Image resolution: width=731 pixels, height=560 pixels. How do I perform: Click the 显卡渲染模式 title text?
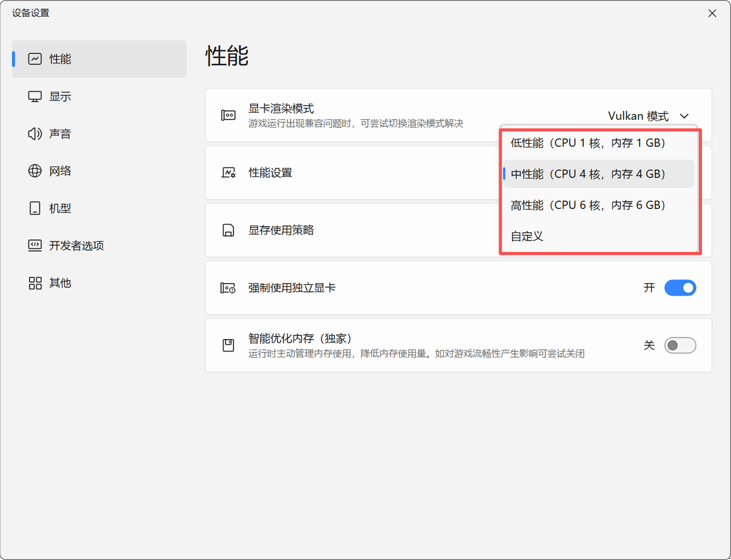tap(281, 108)
